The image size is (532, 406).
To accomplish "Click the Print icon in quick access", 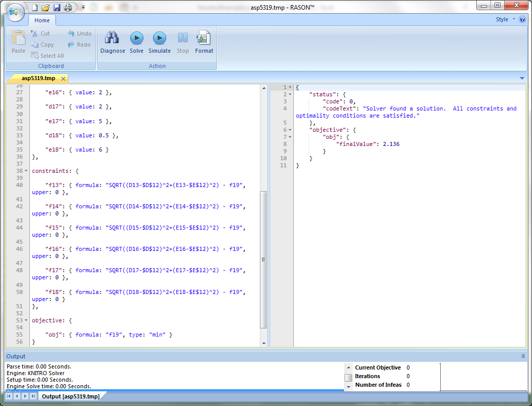I will coord(68,8).
